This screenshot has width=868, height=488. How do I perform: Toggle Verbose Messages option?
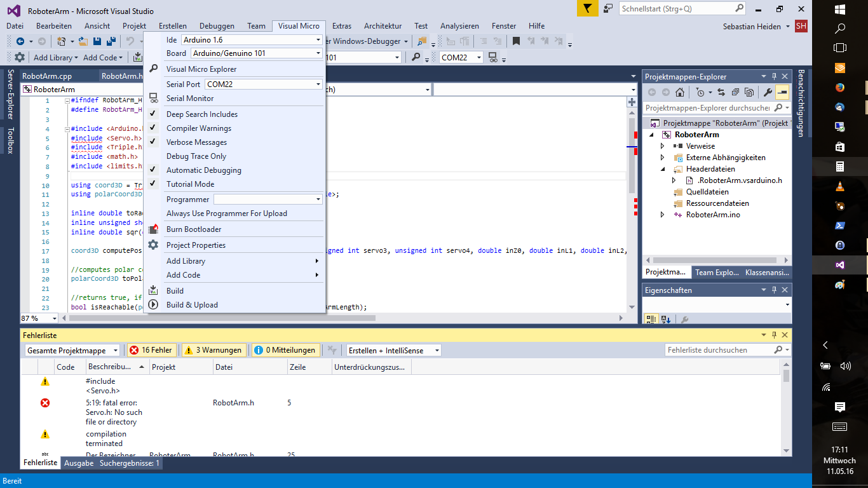[196, 142]
